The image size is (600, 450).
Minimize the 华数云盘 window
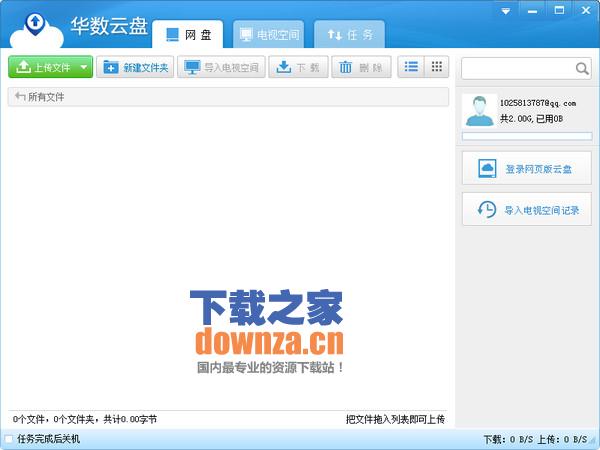[532, 11]
